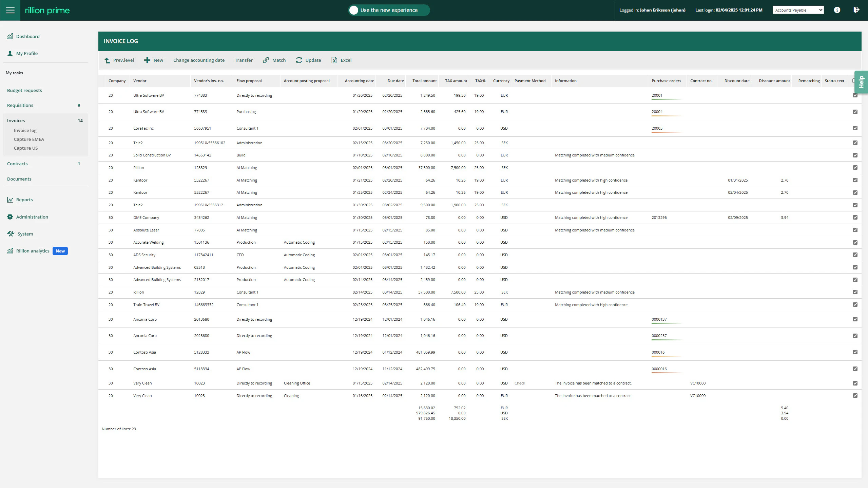Open the Transfer action
868x488 pixels.
pos(244,60)
